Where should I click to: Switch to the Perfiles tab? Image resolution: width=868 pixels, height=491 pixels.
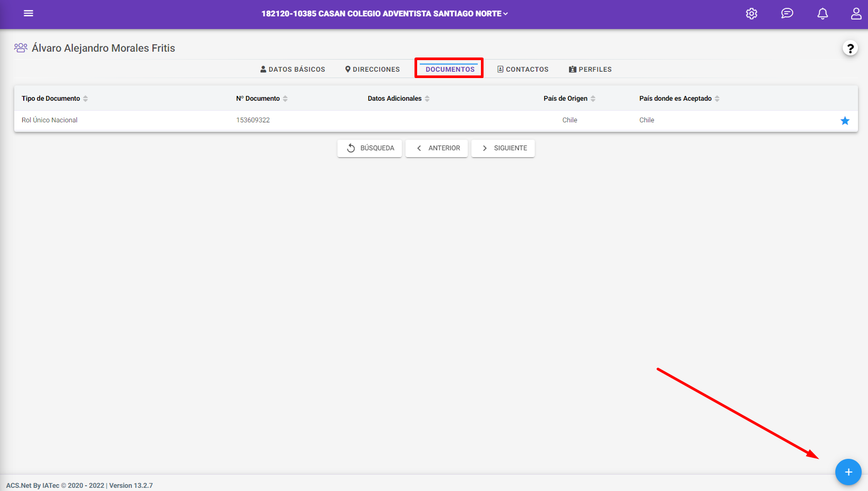[x=590, y=69]
